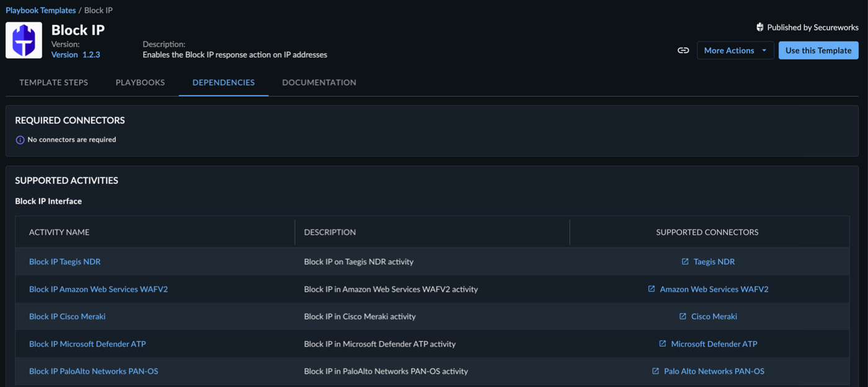The image size is (868, 387).
Task: Open external link icon for Palo Alto PAN-OS
Action: tap(655, 371)
